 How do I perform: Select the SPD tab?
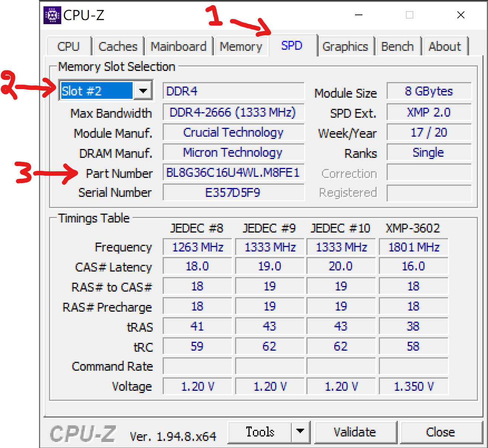(292, 45)
